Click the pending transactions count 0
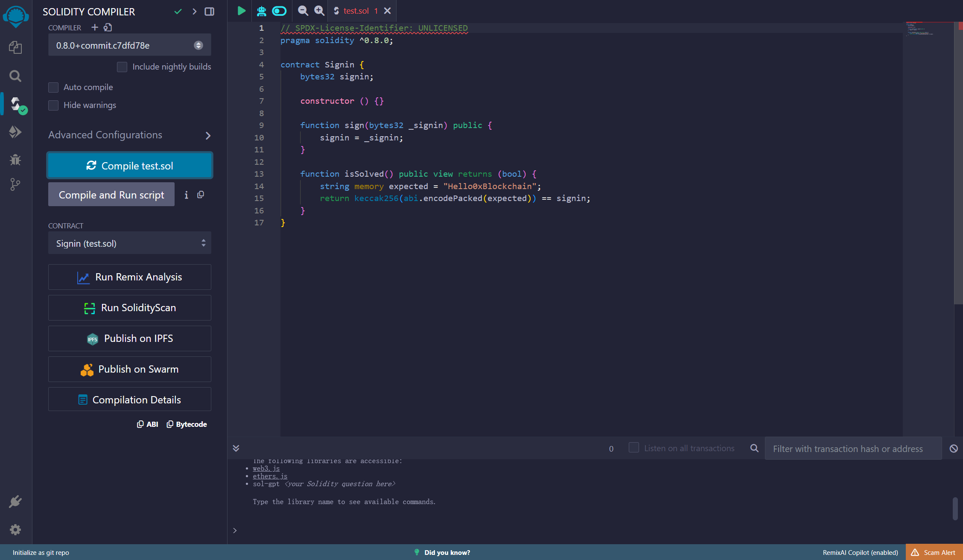Screen dimensions: 963x560 point(611,449)
